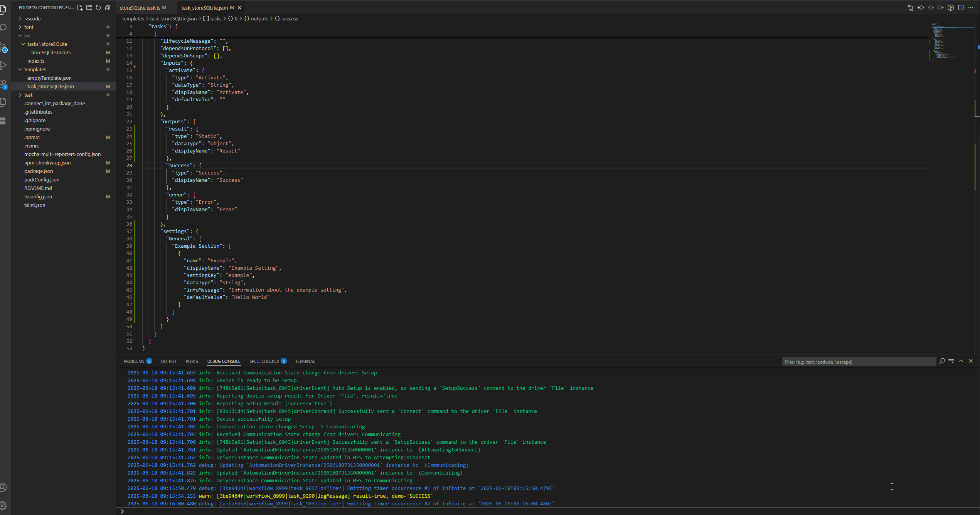Image resolution: width=980 pixels, height=515 pixels.
Task: Open .gitignore in file tree
Action: 35,120
